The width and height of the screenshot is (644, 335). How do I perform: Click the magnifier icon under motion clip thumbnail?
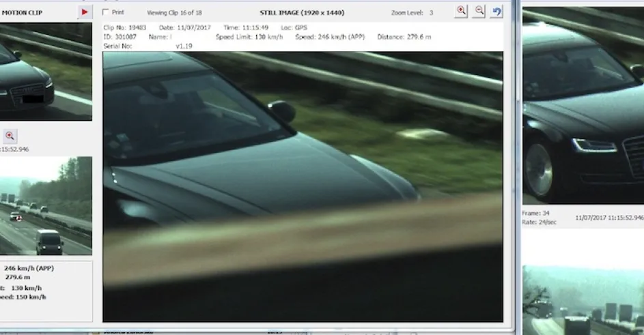pyautogui.click(x=10, y=136)
